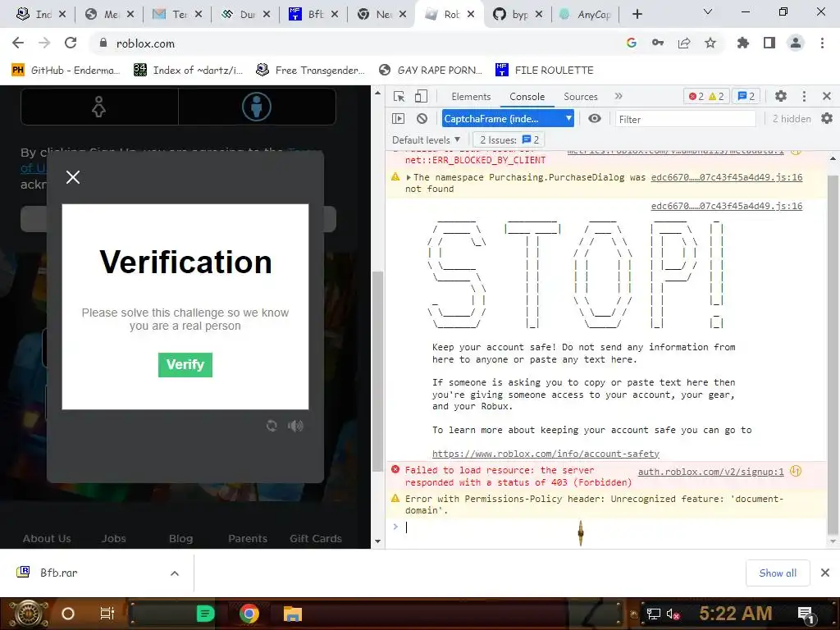
Task: Open the first edc6670 js:16 source link
Action: (727, 177)
